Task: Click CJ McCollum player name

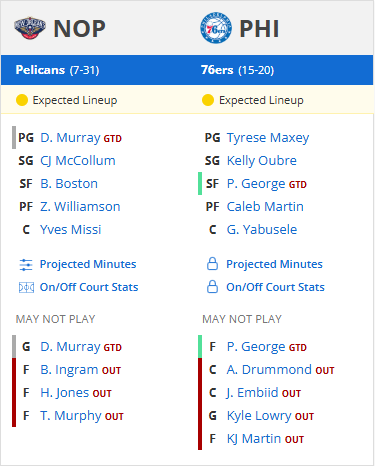Action: (78, 161)
